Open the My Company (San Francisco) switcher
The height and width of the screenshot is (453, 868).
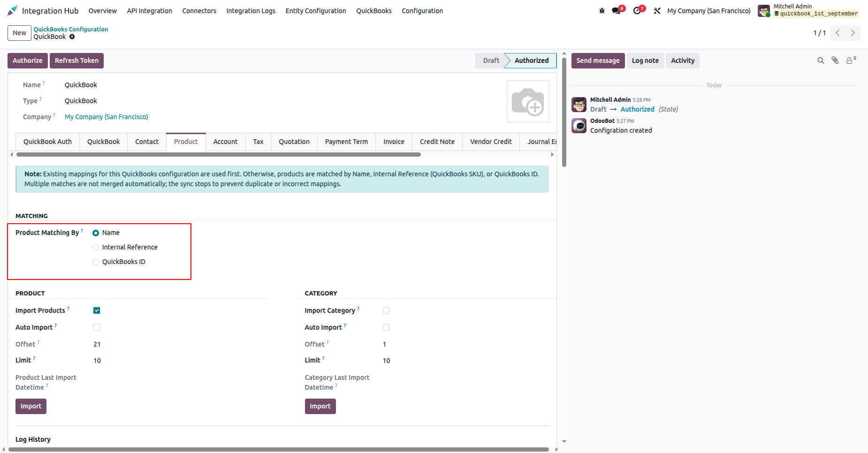click(x=709, y=11)
